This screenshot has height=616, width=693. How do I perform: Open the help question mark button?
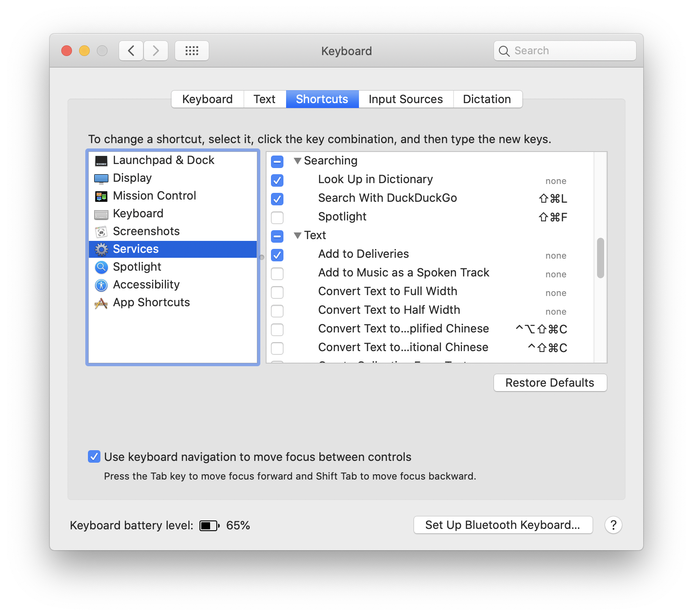tap(613, 525)
